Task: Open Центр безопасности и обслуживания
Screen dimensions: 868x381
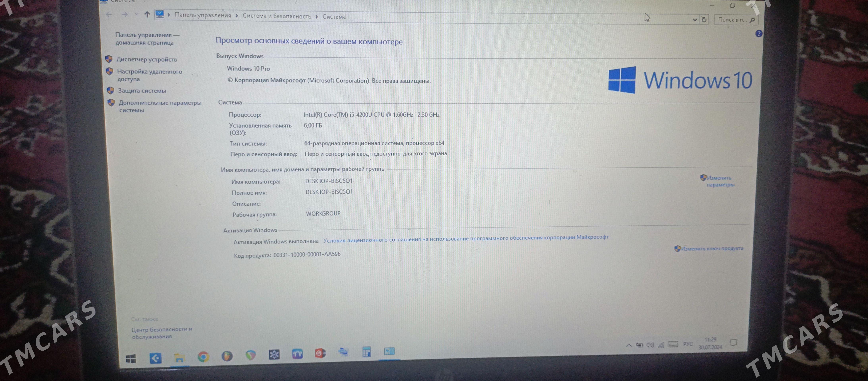Action: [x=162, y=333]
